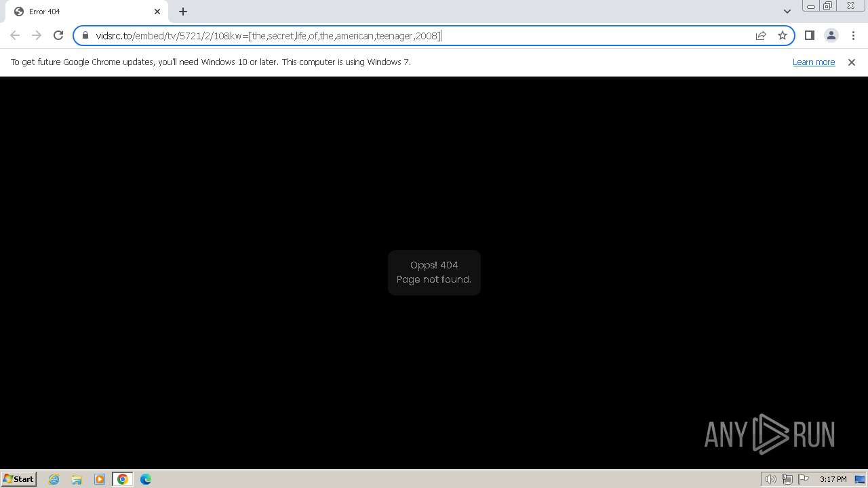Bookmark this tab with the star icon

pos(783,35)
